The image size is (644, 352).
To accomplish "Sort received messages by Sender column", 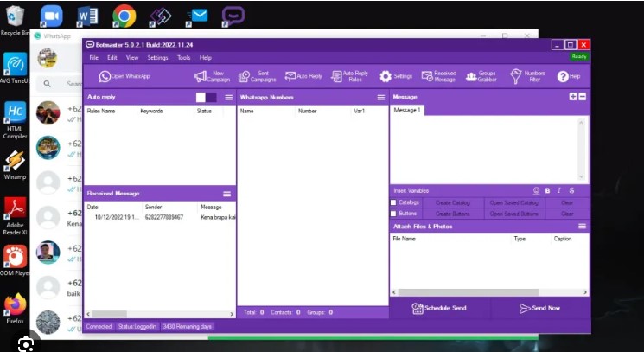I will click(169, 208).
